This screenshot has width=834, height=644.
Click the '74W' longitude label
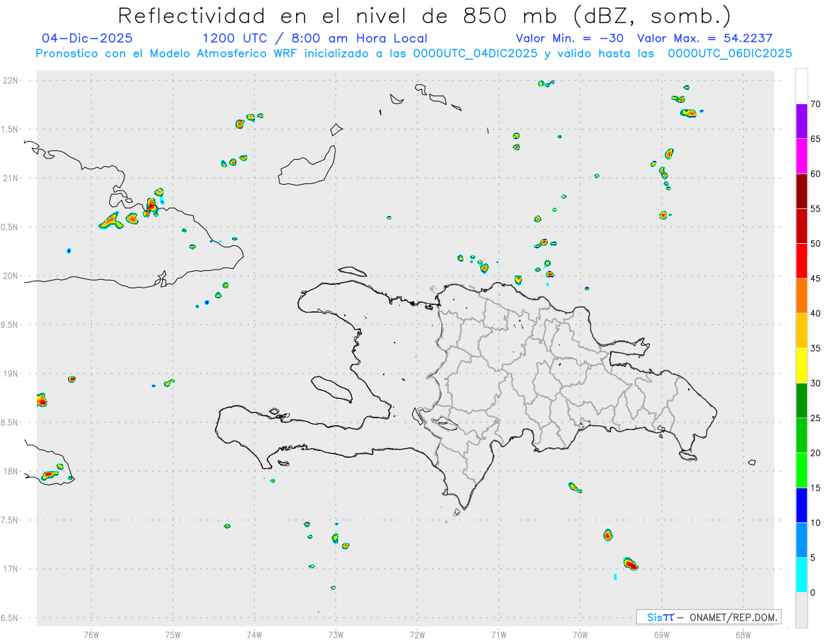(x=254, y=635)
